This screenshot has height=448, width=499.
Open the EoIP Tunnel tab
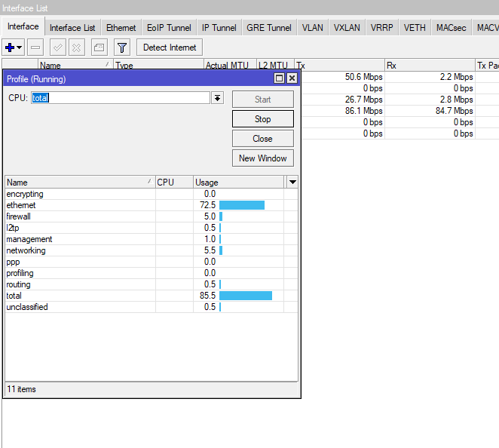click(x=169, y=28)
